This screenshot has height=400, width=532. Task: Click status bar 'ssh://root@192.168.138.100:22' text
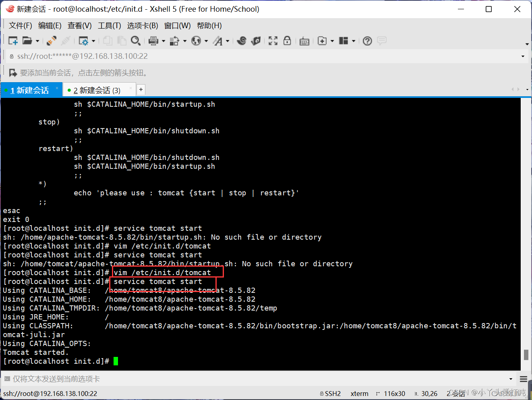[50, 394]
